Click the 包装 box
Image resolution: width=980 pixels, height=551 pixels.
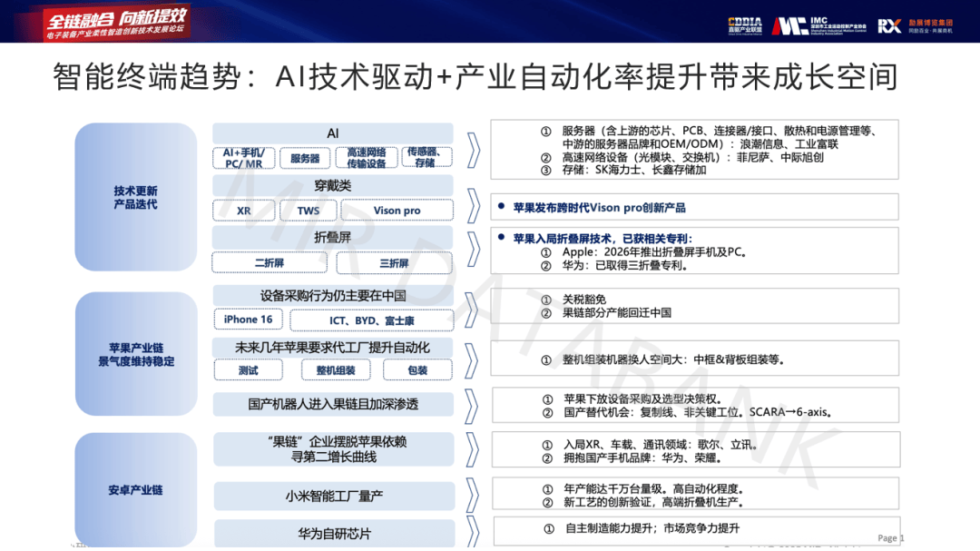pyautogui.click(x=417, y=370)
